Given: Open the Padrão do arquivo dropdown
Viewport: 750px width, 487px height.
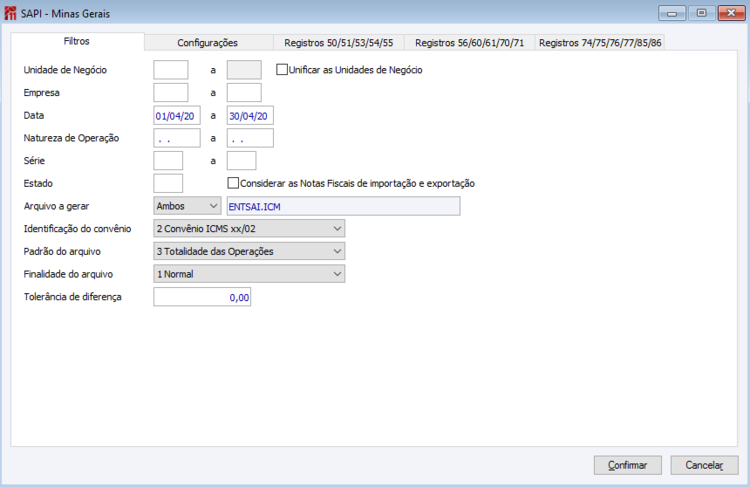Looking at the screenshot, I should 249,251.
